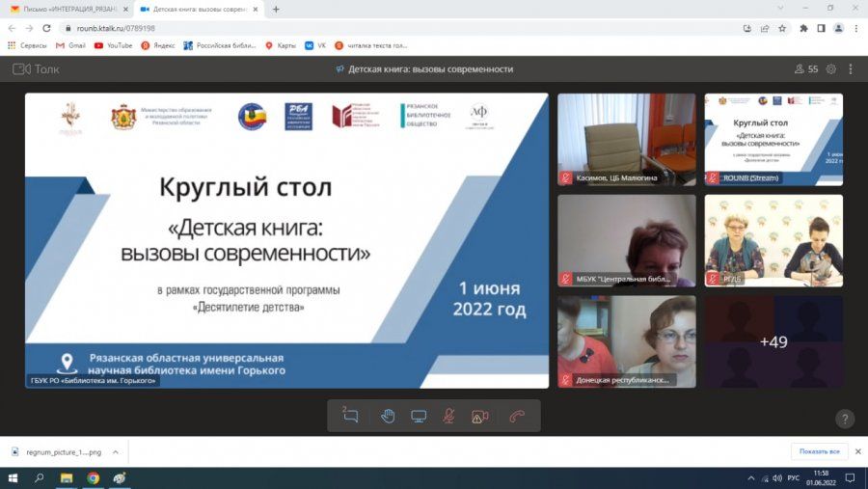Hang up with the red phone icon
This screenshot has height=489, width=868.
coord(517,417)
